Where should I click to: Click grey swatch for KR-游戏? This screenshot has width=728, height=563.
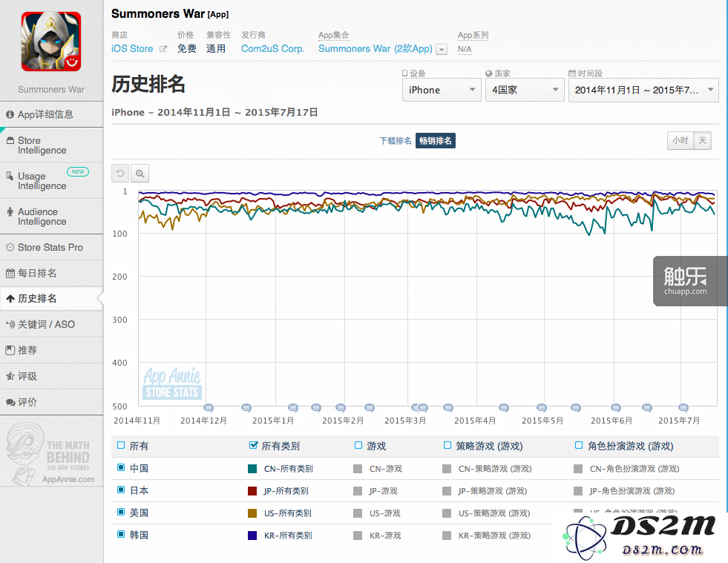coord(358,536)
